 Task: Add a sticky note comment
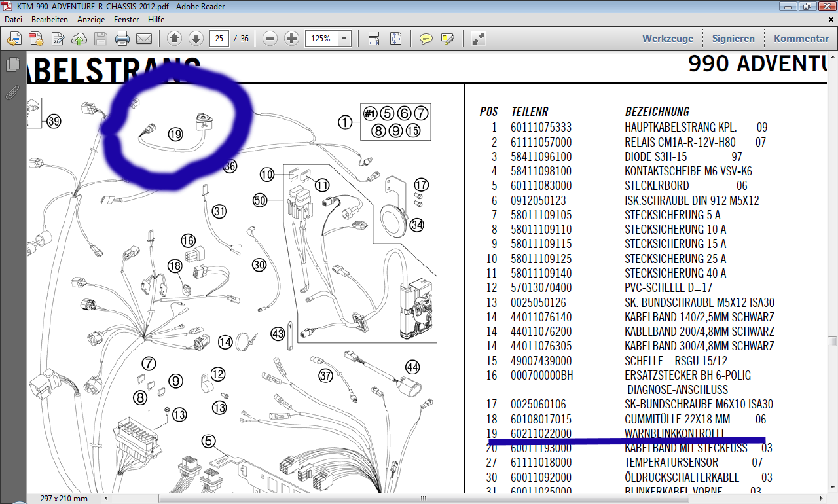coord(426,39)
